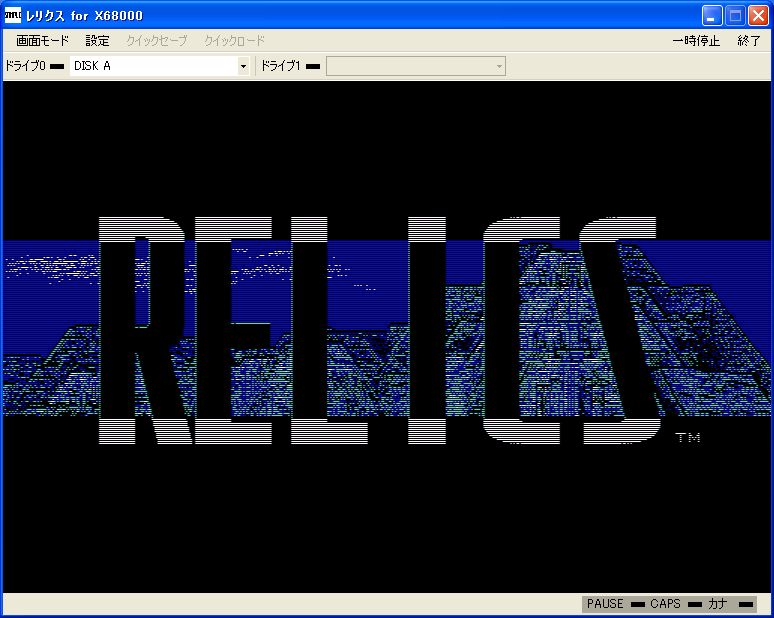774x618 pixels.
Task: Open the Drive 0 DISK A dropdown arrow
Action: click(243, 66)
